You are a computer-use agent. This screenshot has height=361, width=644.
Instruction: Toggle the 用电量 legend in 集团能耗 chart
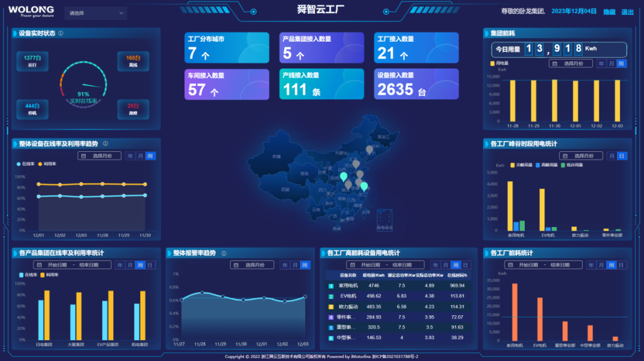coord(491,63)
